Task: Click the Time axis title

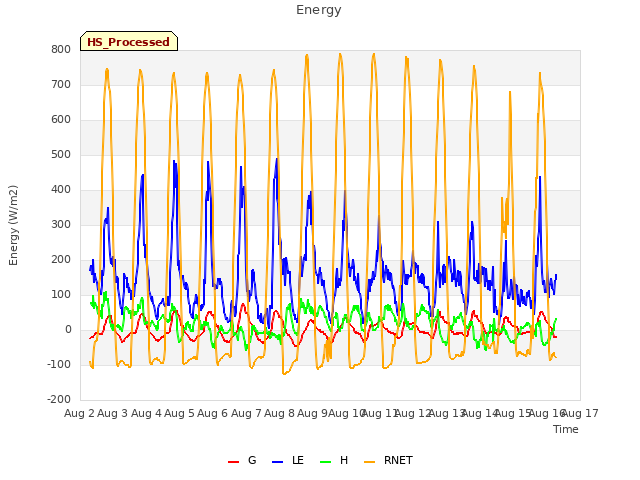Action: click(566, 429)
